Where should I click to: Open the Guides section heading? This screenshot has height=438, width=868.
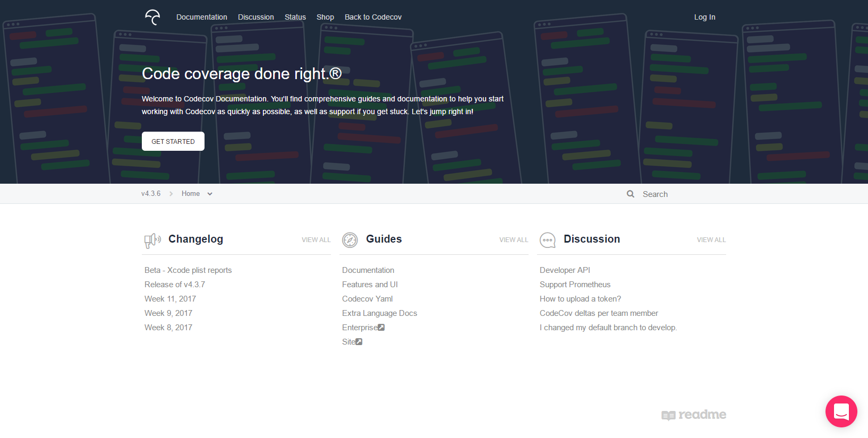click(x=384, y=239)
